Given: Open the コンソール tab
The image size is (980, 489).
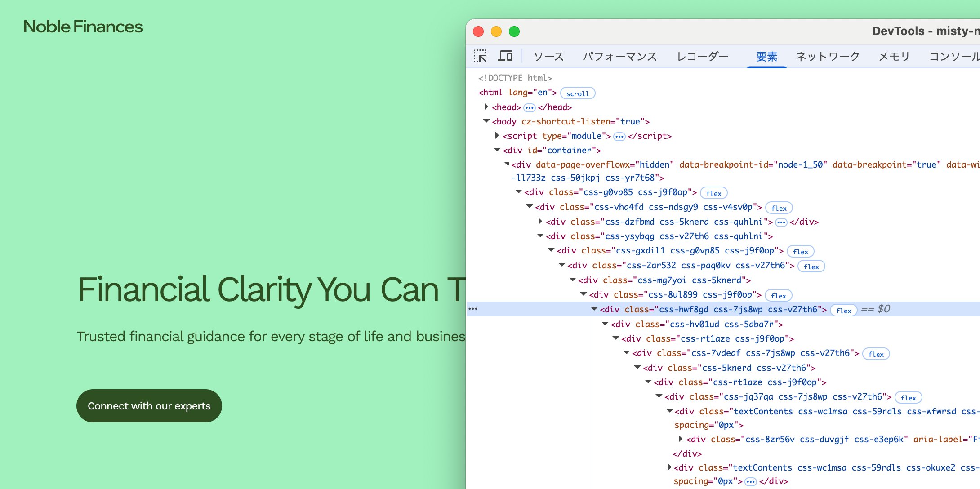Looking at the screenshot, I should pos(954,57).
